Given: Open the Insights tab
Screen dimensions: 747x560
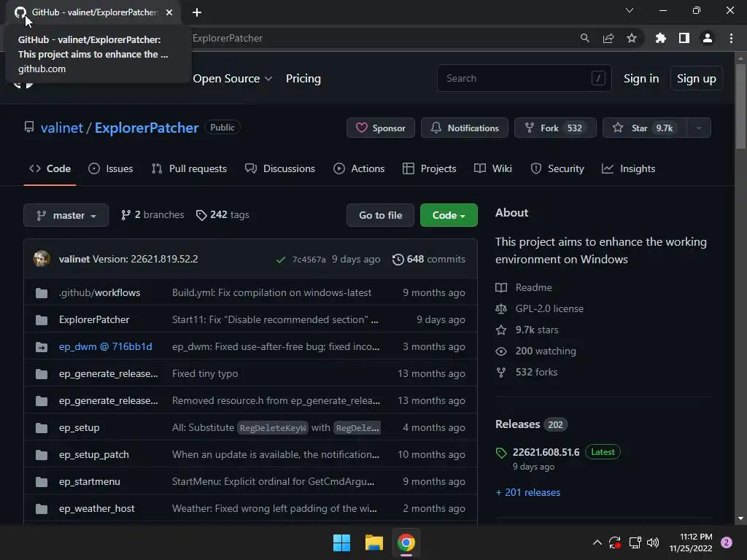Looking at the screenshot, I should pyautogui.click(x=628, y=168).
